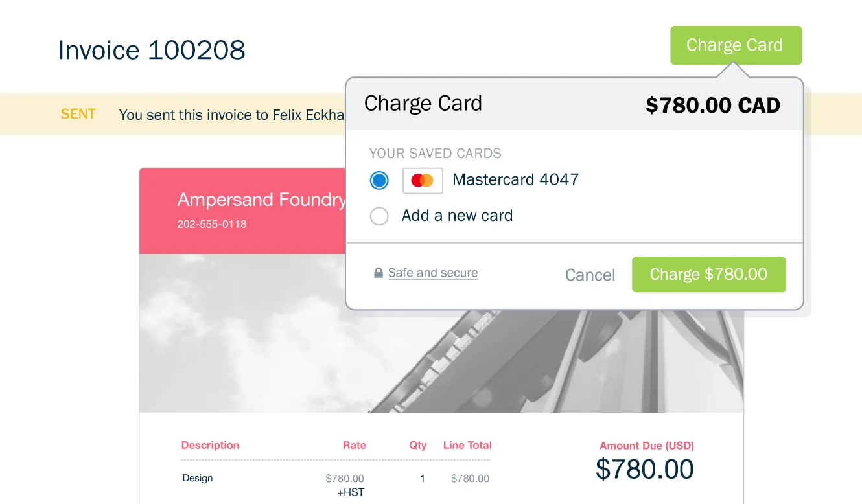Select the Design line item
The height and width of the screenshot is (504, 862).
tap(198, 478)
